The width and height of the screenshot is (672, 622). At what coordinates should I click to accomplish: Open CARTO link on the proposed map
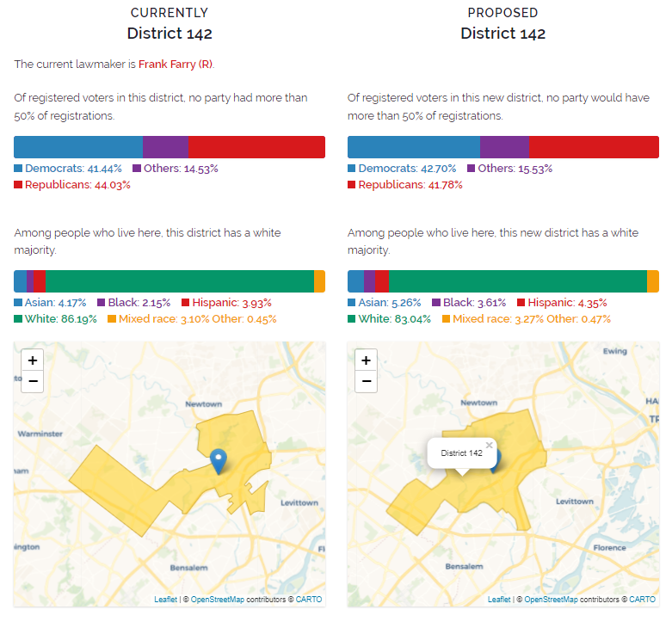(642, 600)
